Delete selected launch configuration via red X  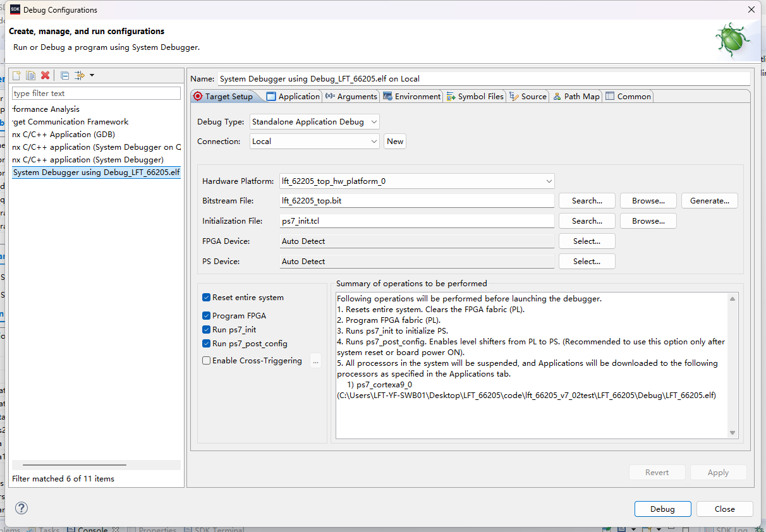(45, 76)
